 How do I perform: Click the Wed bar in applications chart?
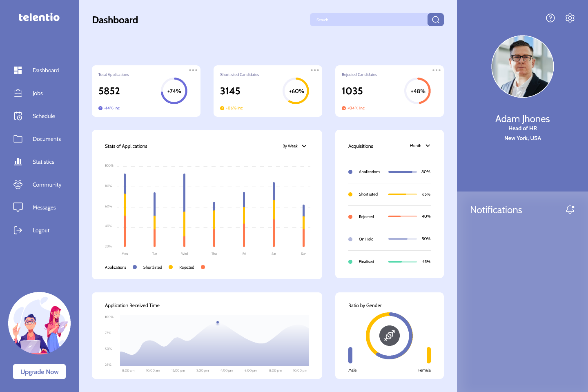[185, 210]
